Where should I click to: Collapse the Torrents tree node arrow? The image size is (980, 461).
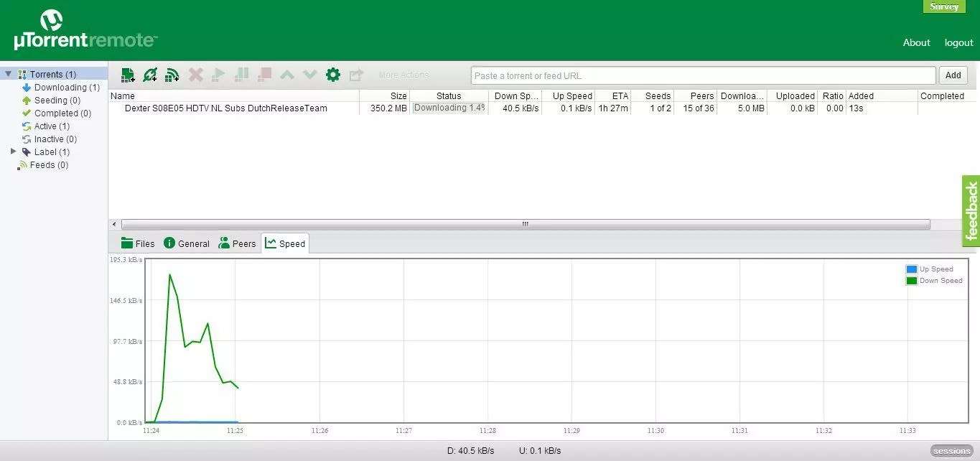tap(9, 74)
